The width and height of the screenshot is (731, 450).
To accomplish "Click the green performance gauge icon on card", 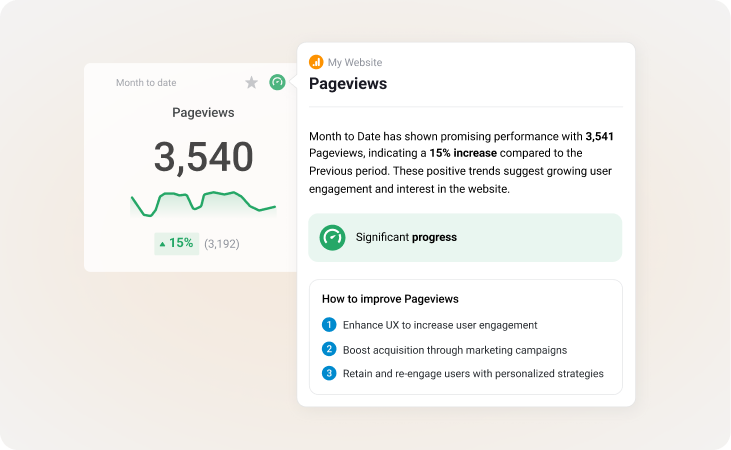I will tap(277, 82).
